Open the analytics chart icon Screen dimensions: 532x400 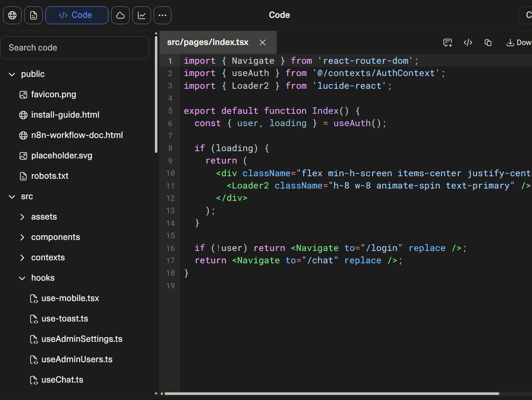click(x=142, y=15)
